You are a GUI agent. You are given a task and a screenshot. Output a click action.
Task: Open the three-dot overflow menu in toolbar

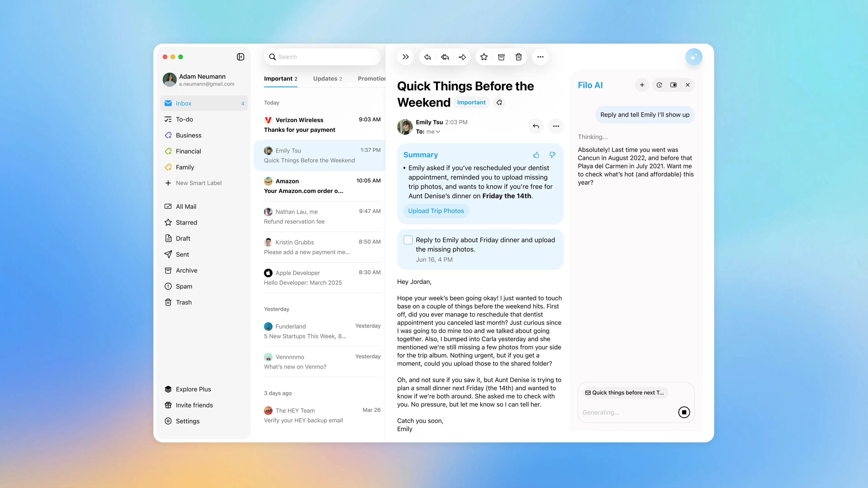540,56
